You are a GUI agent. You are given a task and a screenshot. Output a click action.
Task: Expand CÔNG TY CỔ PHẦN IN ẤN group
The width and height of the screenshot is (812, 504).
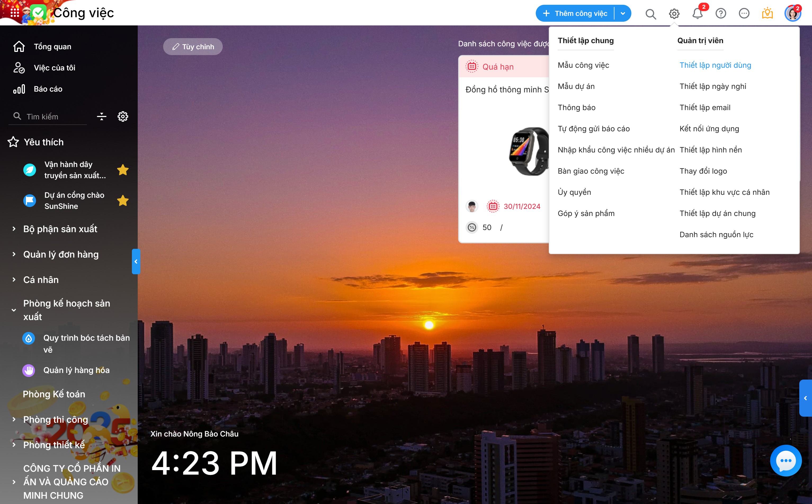(14, 482)
